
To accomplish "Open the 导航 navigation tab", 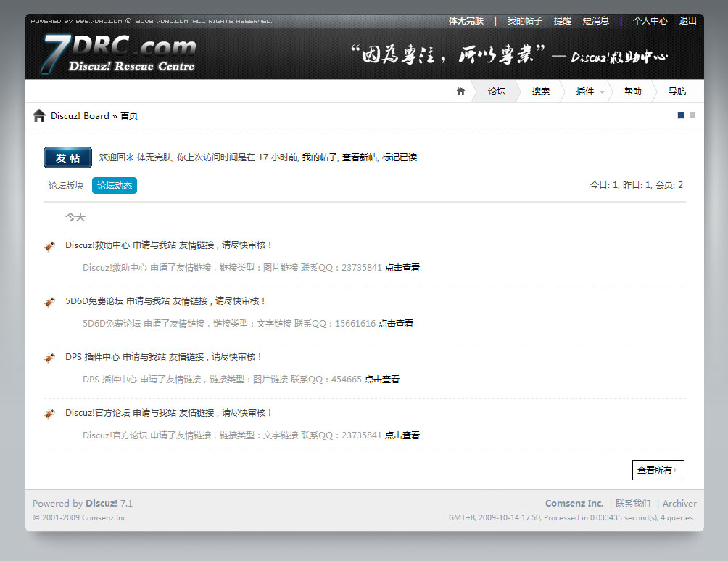I will coord(677,91).
